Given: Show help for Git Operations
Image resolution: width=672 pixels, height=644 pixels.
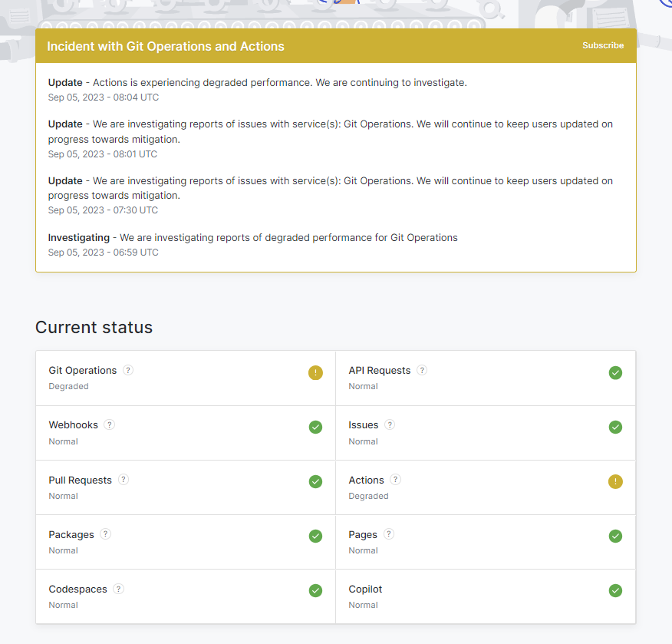Looking at the screenshot, I should click(127, 370).
